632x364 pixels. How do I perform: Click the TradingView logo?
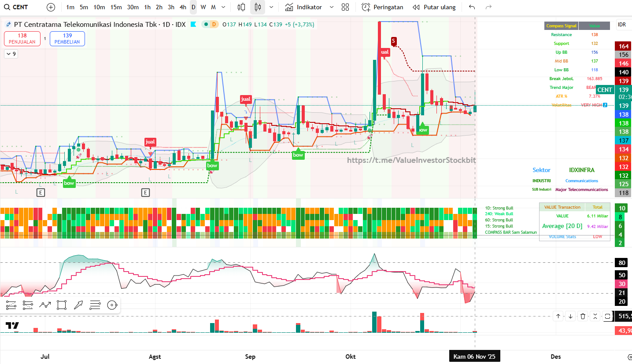coord(12,326)
